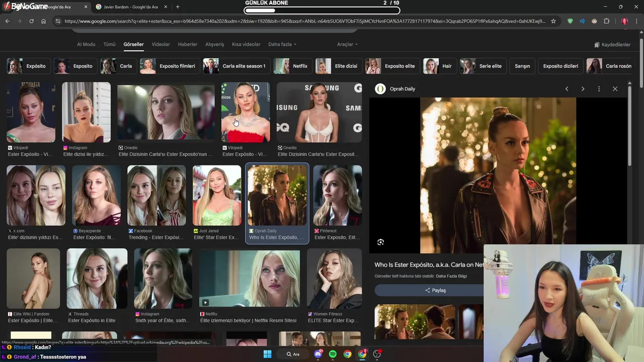Screen dimensions: 644x362
Task: Open the Chrome profile avatar
Action: pos(624,21)
